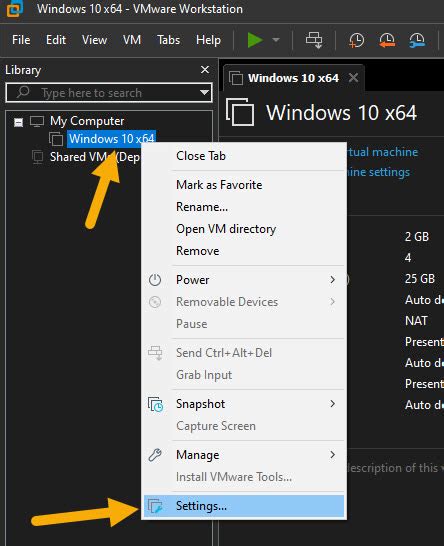Select My Computer in the library tree
This screenshot has height=546, width=444.
[87, 121]
